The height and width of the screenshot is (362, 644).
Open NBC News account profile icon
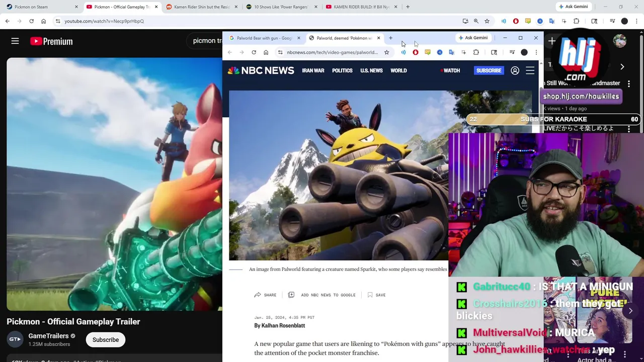pos(515,71)
